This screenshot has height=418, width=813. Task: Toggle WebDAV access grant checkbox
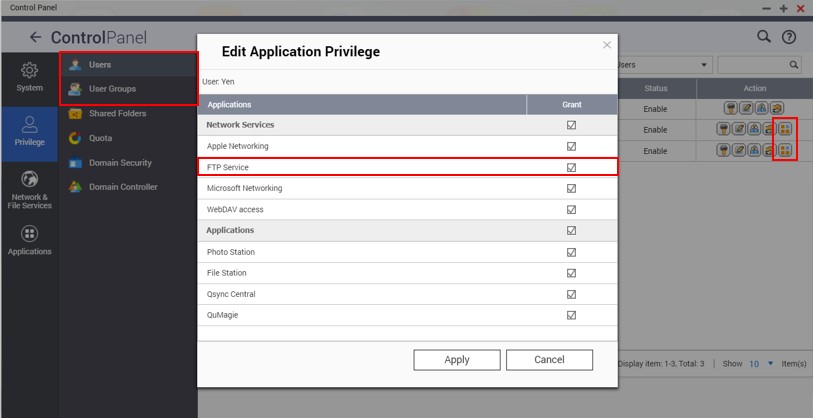tap(571, 210)
